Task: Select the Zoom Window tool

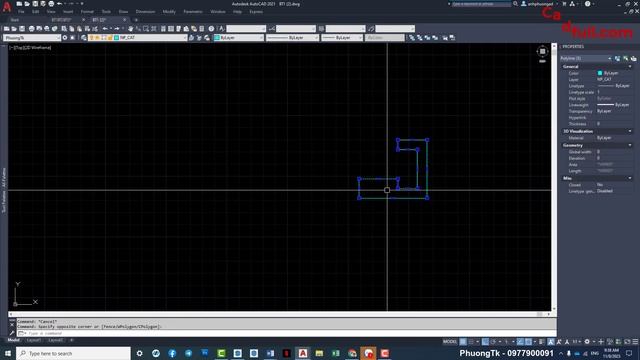Action: click(x=146, y=29)
